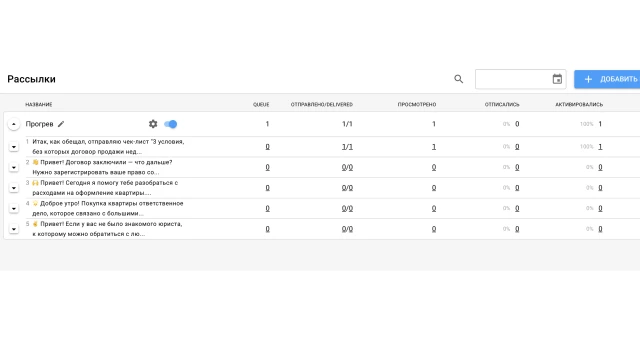Open message 4 viewed count link

pos(434,209)
